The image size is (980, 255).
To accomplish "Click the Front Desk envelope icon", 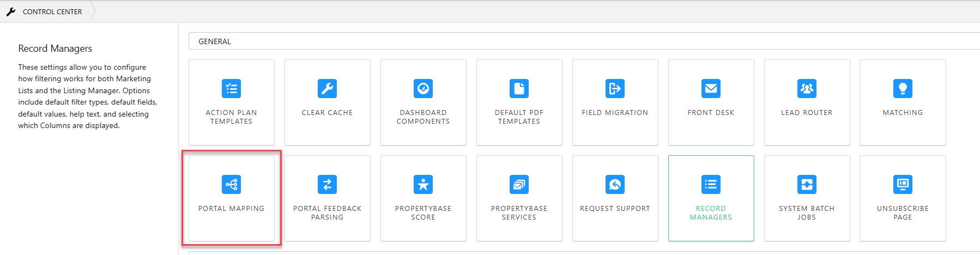I will [x=711, y=88].
